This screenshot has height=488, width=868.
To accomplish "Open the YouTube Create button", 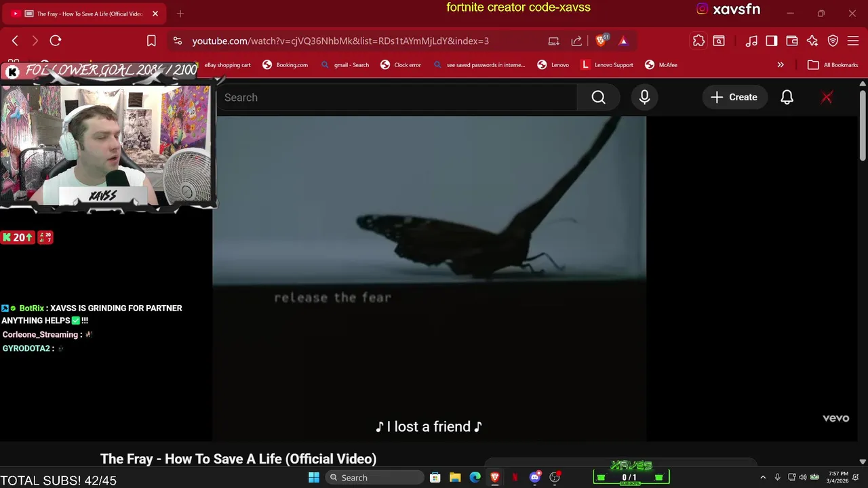I will pyautogui.click(x=734, y=98).
